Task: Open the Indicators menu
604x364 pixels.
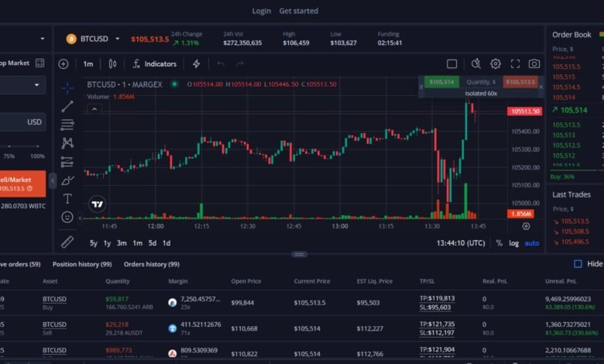Action: [x=154, y=64]
